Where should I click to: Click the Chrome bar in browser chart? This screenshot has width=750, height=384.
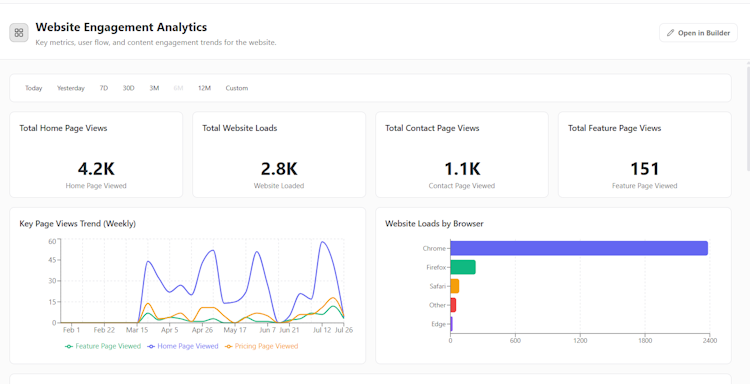click(x=579, y=248)
